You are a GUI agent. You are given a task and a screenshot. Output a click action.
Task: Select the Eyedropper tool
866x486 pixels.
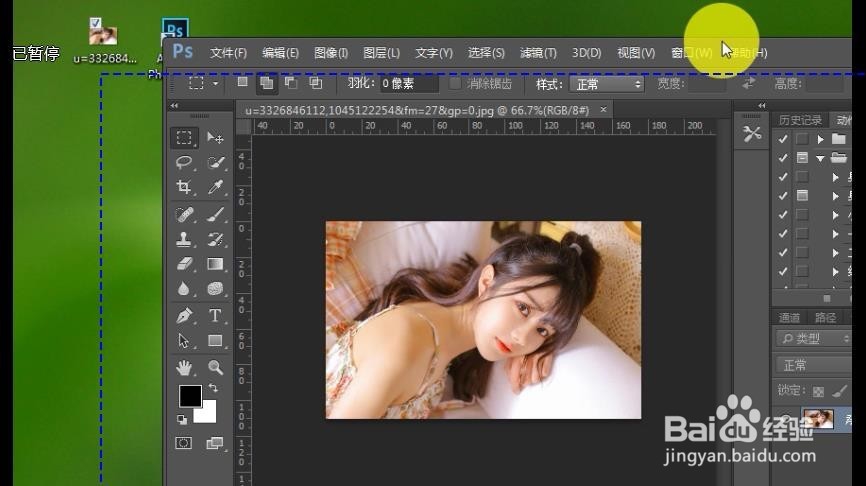coord(215,187)
